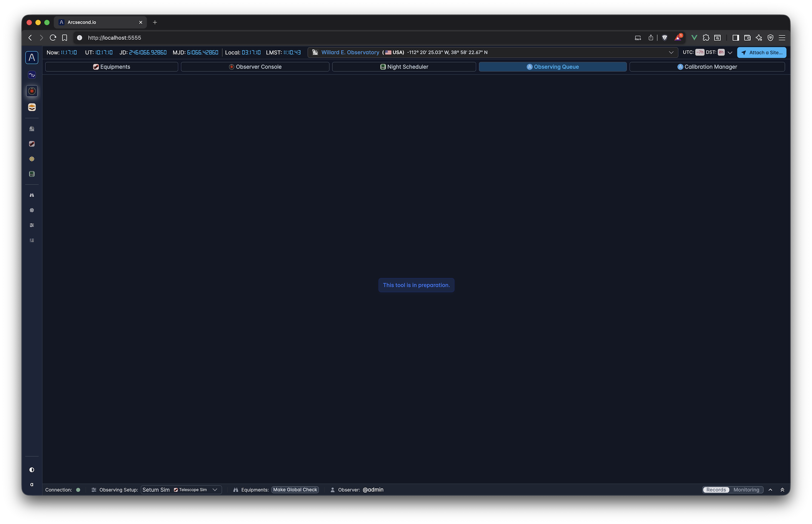The width and height of the screenshot is (812, 524).
Task: Click the gold target sidebar icon
Action: 32,159
